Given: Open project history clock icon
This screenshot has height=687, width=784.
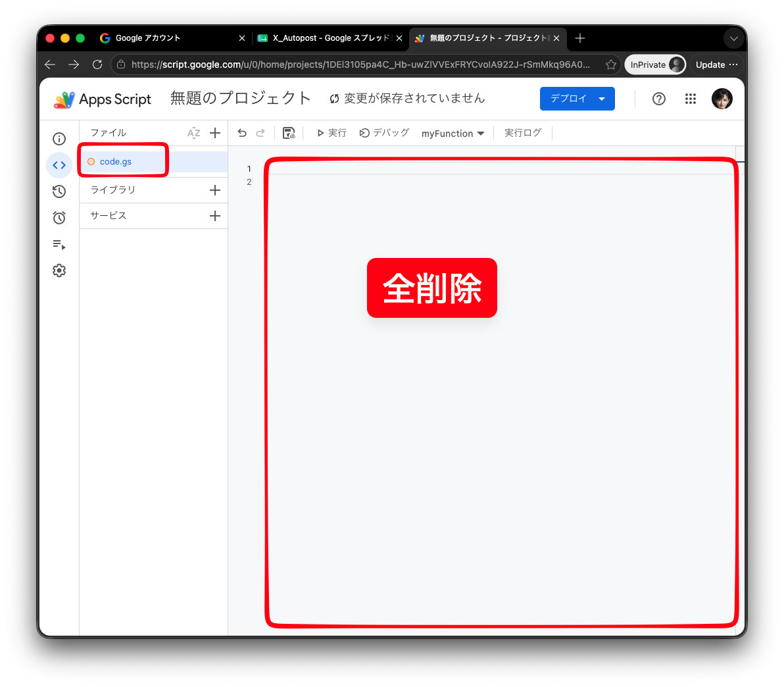Looking at the screenshot, I should [59, 191].
